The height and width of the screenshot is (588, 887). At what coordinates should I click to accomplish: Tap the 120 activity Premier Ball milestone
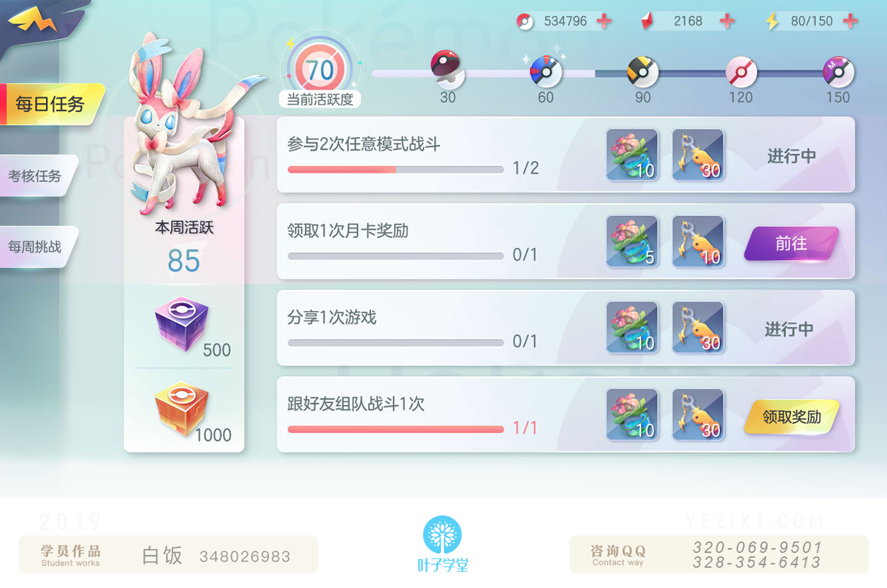pyautogui.click(x=741, y=72)
